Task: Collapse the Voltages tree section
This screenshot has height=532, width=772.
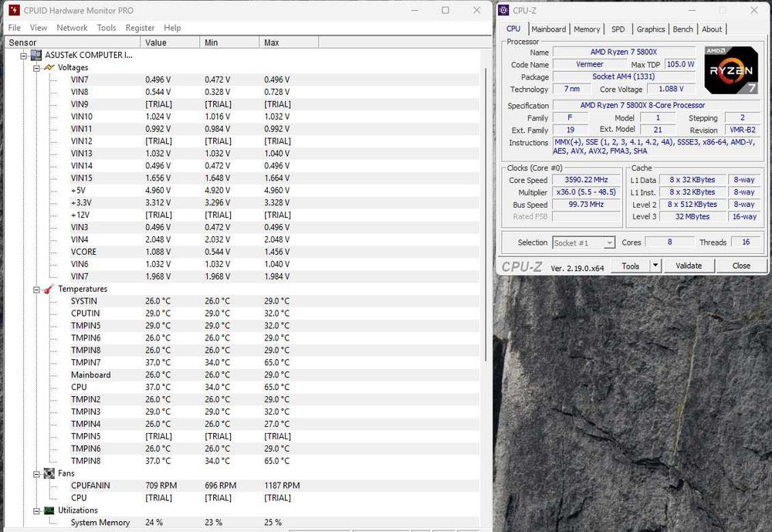Action: (x=36, y=68)
